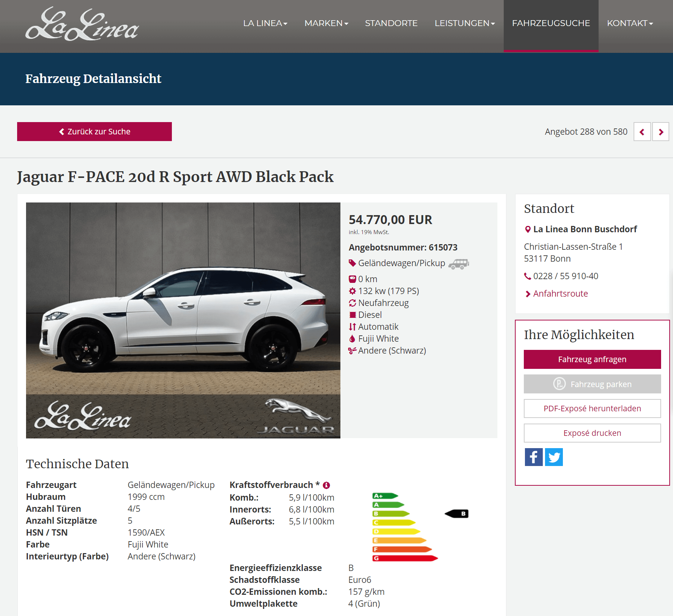
Task: Click the Geländewagen/Pickup tag icon
Action: [x=352, y=263]
